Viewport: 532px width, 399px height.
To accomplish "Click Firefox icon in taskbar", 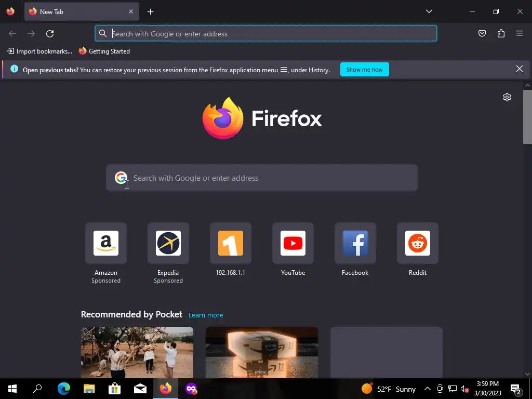I will [166, 389].
